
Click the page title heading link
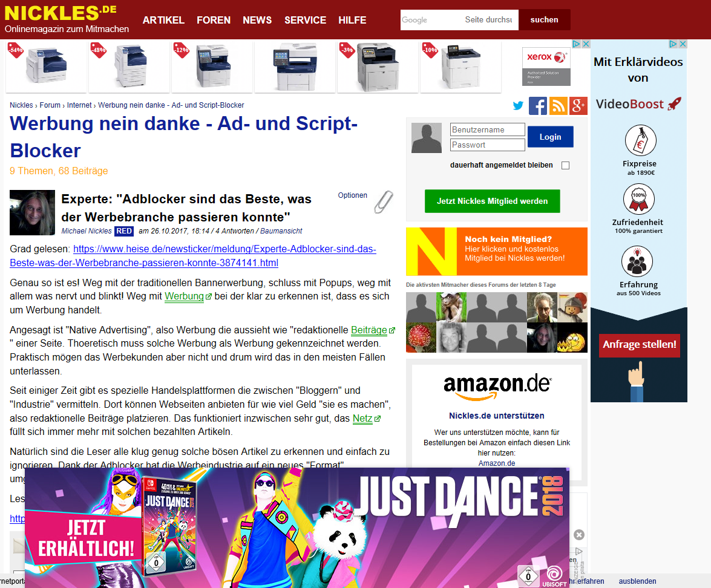point(183,137)
